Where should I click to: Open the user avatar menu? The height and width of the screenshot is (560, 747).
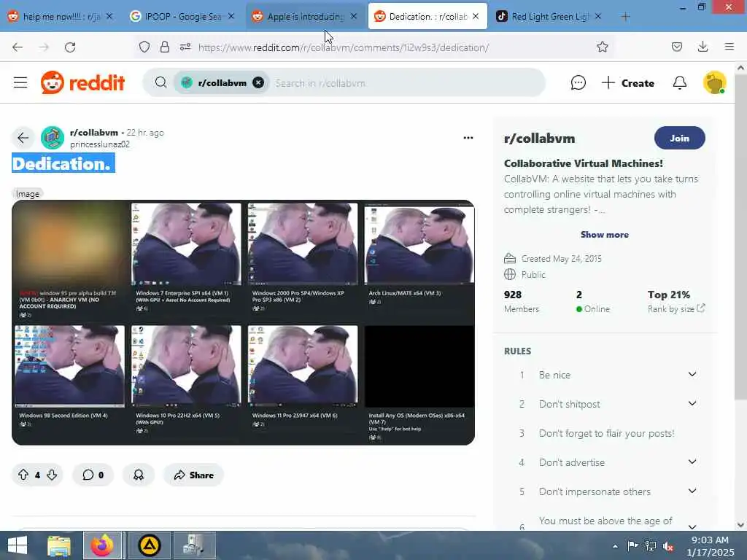[x=714, y=83]
